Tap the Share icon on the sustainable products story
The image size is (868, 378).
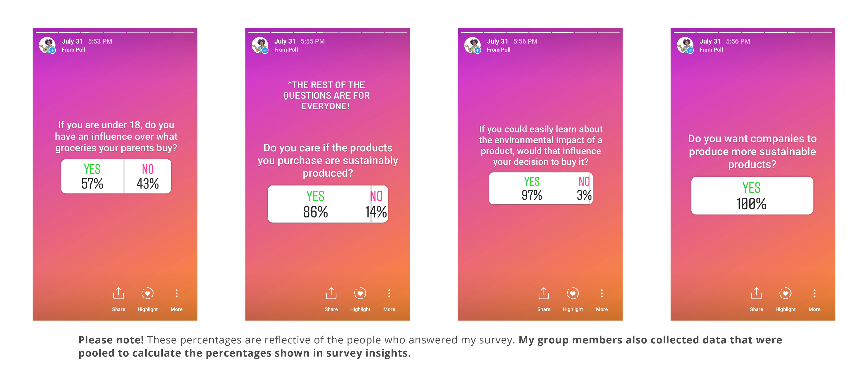(x=756, y=293)
